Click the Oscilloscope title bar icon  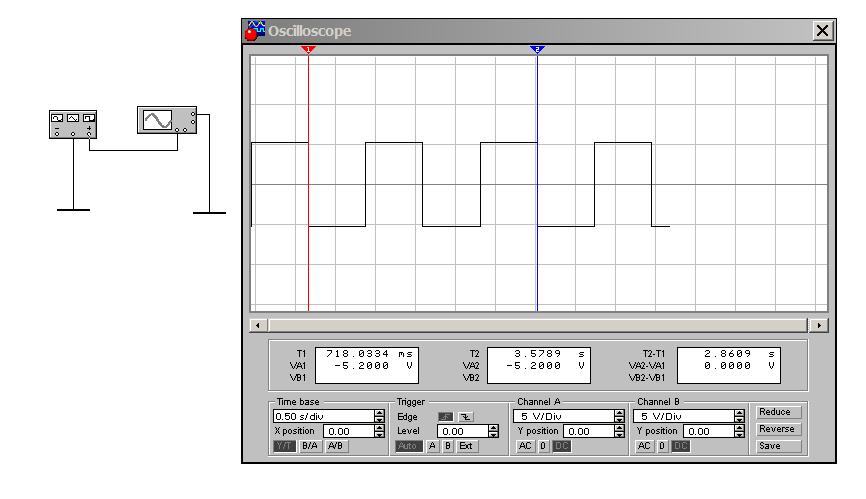[x=254, y=31]
